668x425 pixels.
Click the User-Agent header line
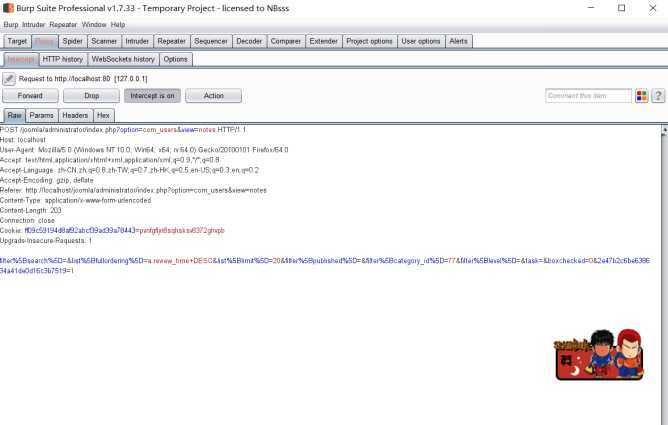click(x=144, y=150)
